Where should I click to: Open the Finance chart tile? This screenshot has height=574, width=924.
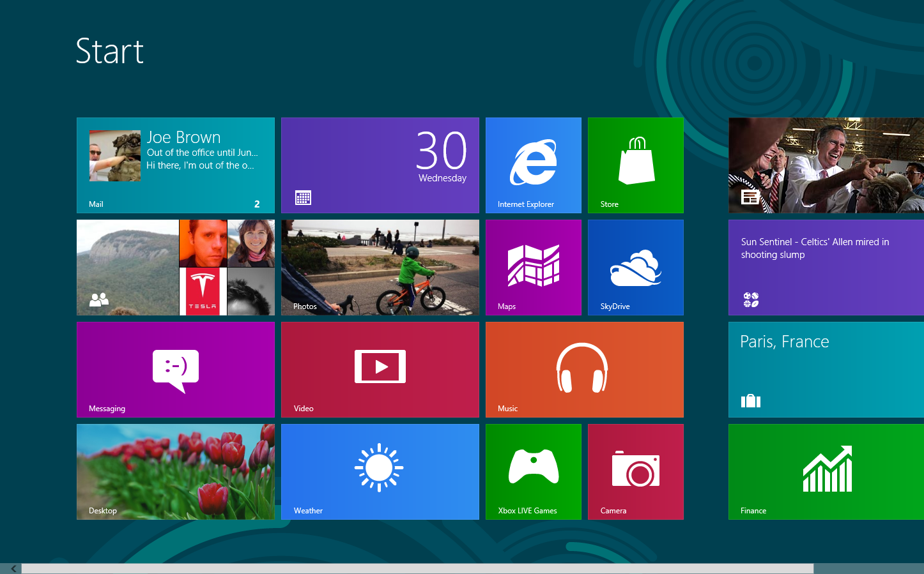(826, 472)
